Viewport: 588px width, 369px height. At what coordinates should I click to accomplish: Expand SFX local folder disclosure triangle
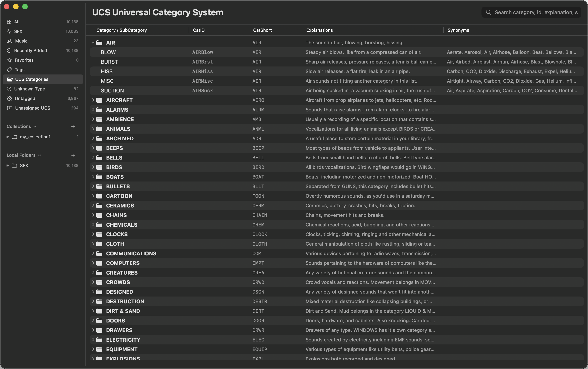pyautogui.click(x=8, y=166)
